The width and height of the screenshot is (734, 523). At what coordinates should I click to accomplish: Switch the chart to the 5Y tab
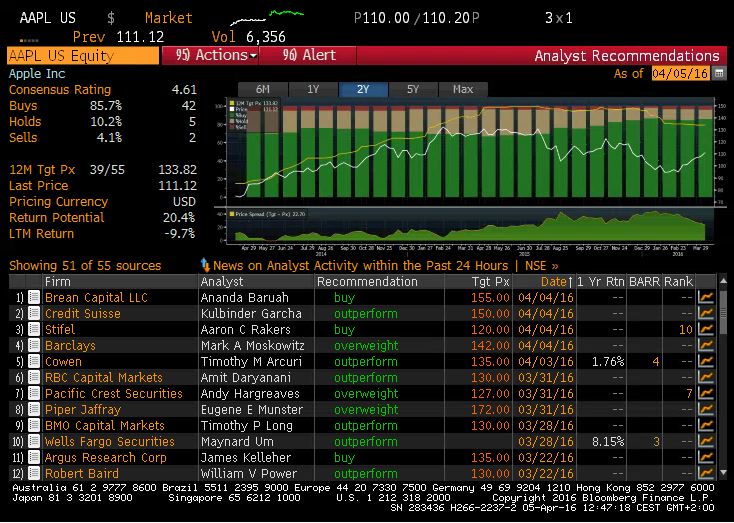tap(412, 89)
